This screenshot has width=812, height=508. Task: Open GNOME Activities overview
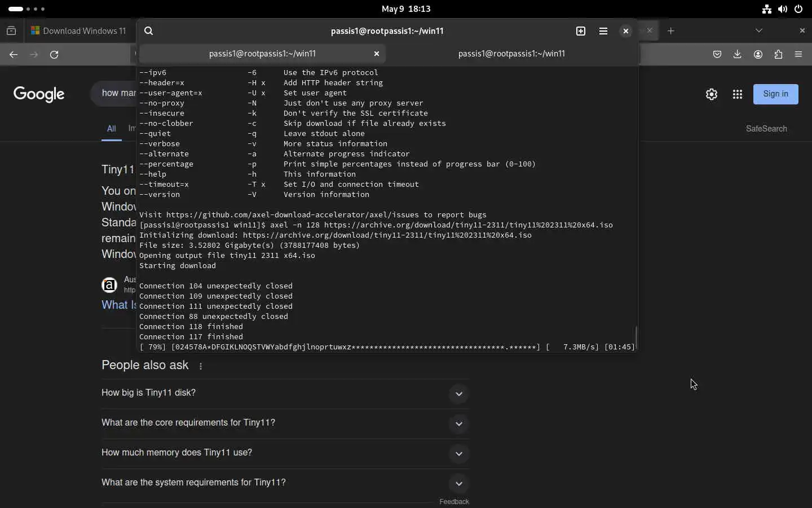[27, 9]
